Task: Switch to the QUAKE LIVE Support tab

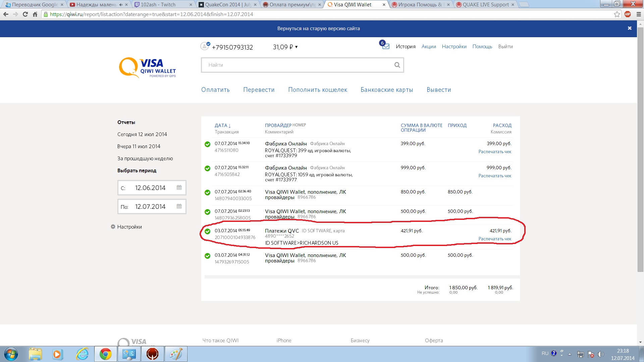Action: point(486,5)
